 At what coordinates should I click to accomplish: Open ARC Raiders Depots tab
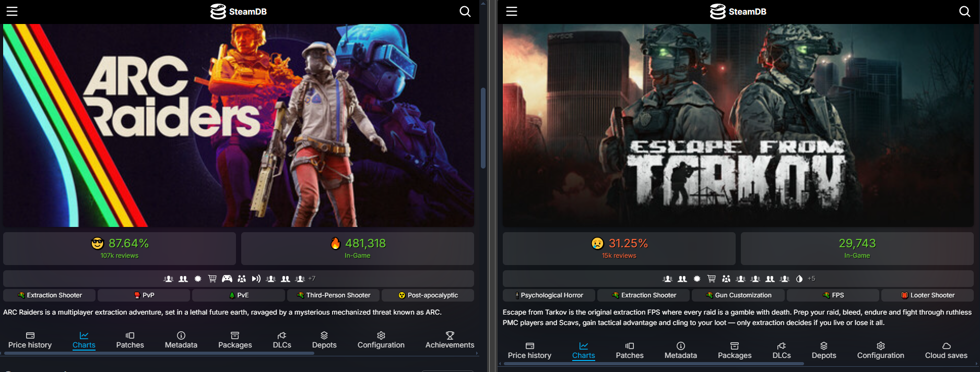click(324, 340)
